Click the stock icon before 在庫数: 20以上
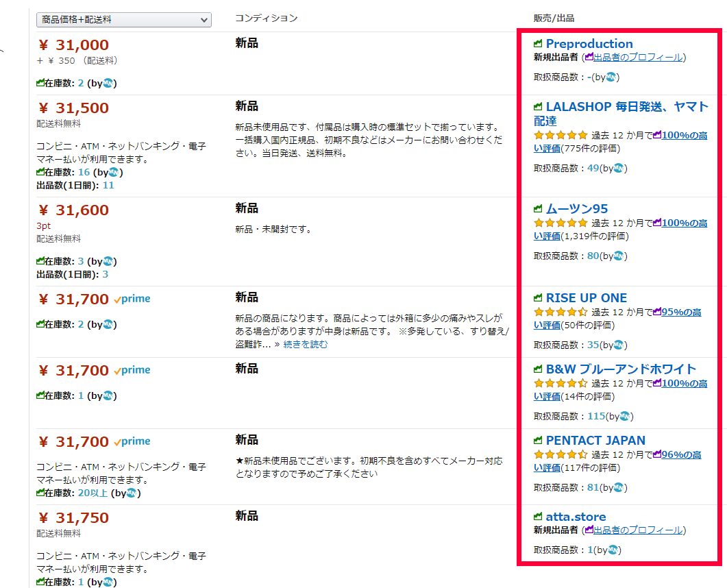727x588 pixels. (40, 493)
